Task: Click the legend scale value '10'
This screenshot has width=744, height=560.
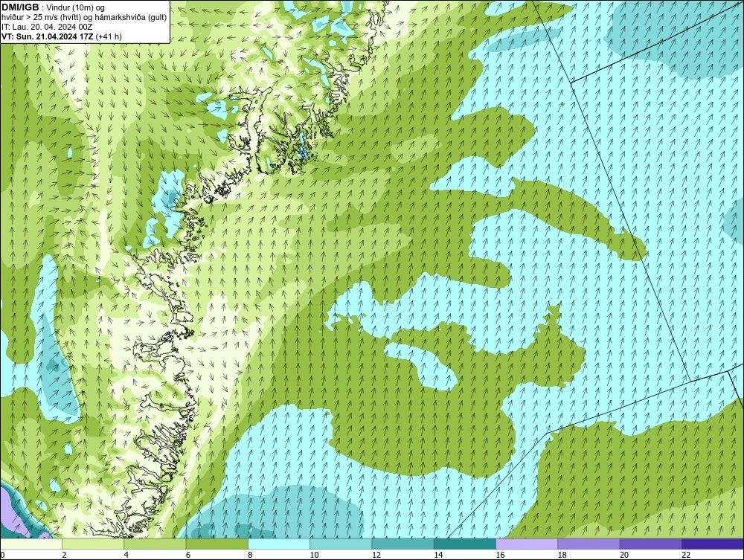Action: pyautogui.click(x=314, y=555)
